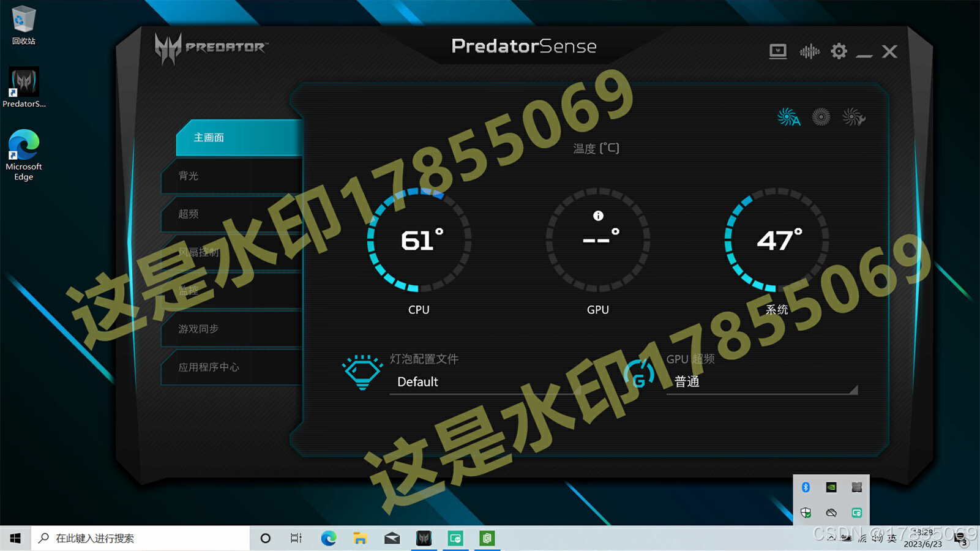Select the auto fan mode icon
980x551 pixels.
point(788,117)
